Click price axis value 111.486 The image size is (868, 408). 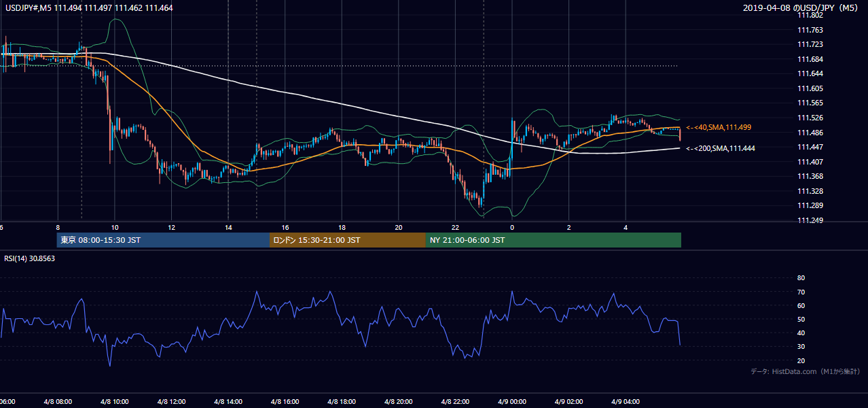point(810,133)
